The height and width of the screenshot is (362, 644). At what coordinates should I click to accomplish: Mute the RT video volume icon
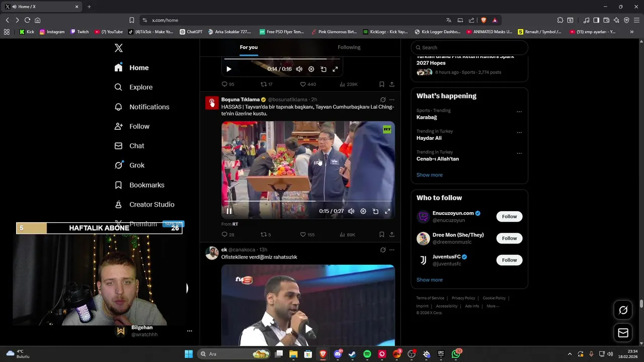[x=351, y=211]
